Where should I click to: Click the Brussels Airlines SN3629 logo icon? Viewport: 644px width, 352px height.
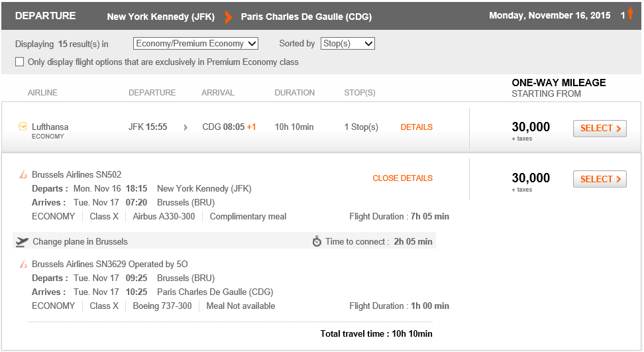click(x=23, y=264)
